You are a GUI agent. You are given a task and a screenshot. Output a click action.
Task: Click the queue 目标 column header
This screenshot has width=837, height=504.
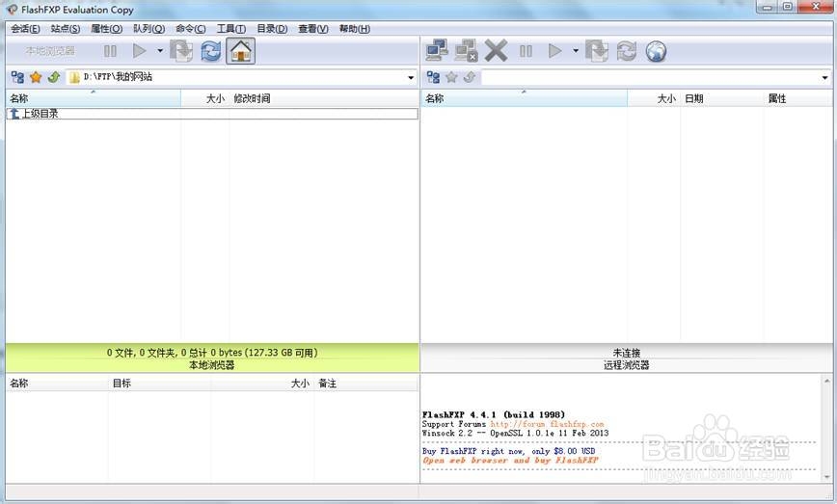coord(159,384)
